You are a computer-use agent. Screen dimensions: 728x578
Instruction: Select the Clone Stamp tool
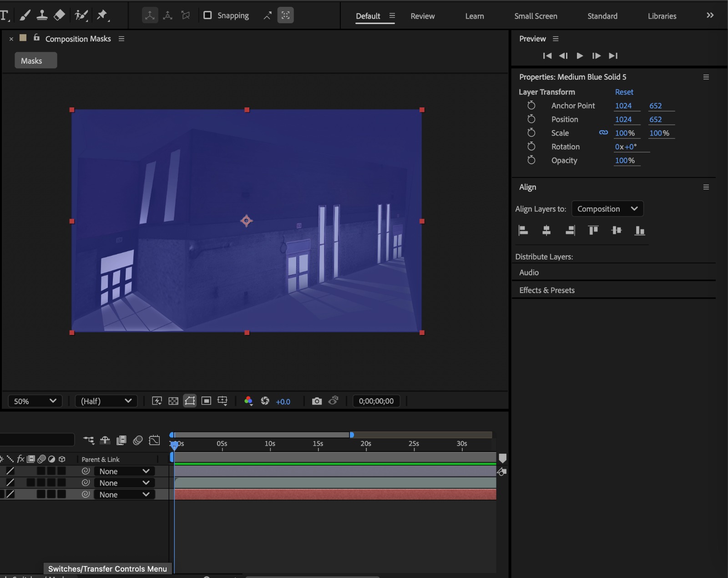(42, 15)
